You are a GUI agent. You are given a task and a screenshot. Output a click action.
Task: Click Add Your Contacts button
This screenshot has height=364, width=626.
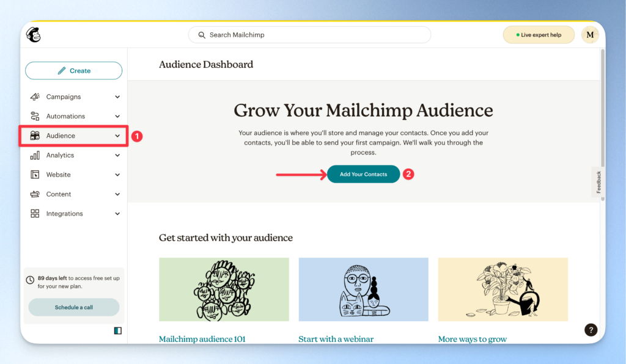[363, 174]
